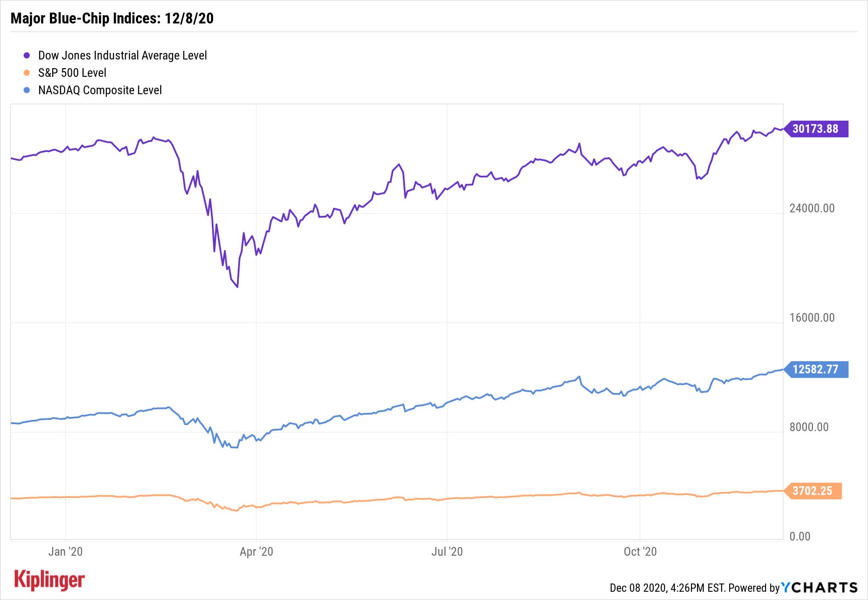
Task: Click the blue NASDAQ Composite legend dot
Action: point(27,90)
